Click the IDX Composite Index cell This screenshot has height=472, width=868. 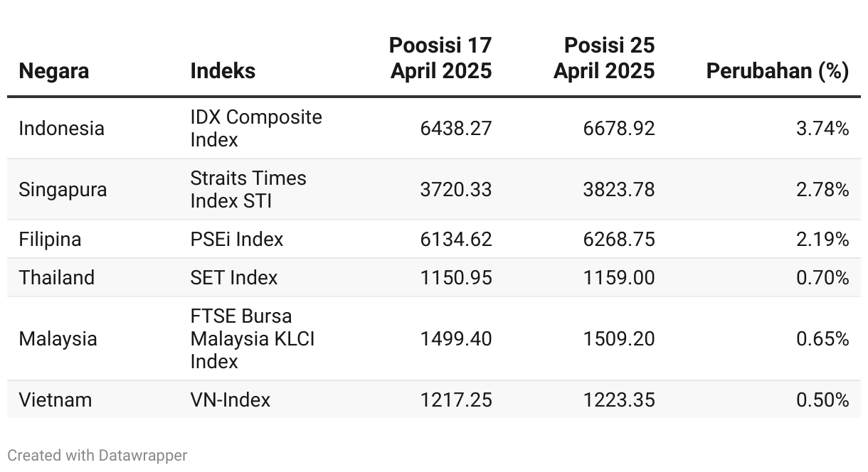click(255, 128)
